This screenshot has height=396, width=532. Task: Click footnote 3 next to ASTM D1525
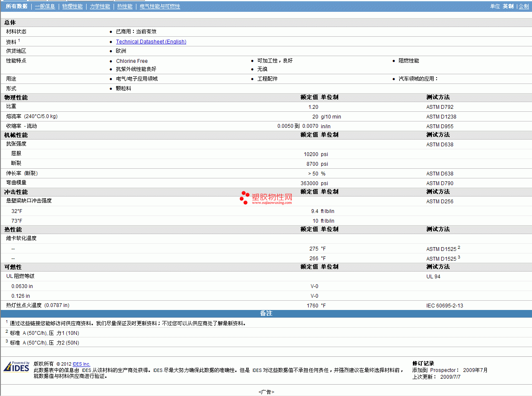coord(459,257)
